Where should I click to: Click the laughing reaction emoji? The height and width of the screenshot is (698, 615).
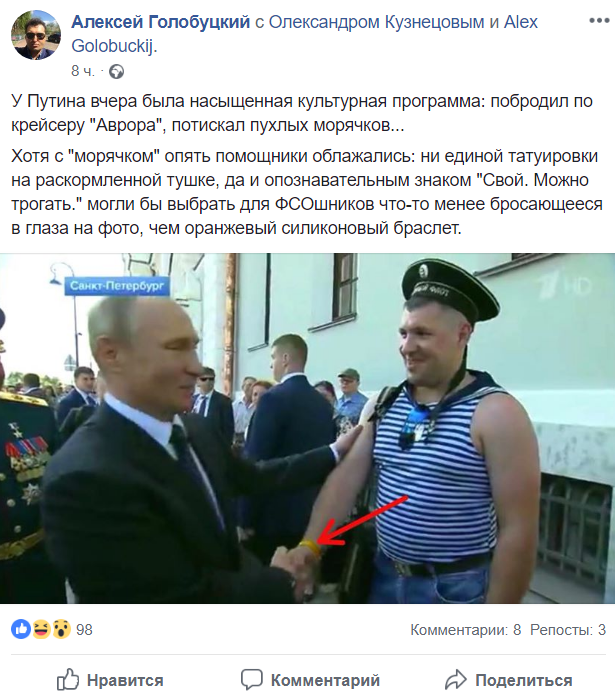(41, 629)
